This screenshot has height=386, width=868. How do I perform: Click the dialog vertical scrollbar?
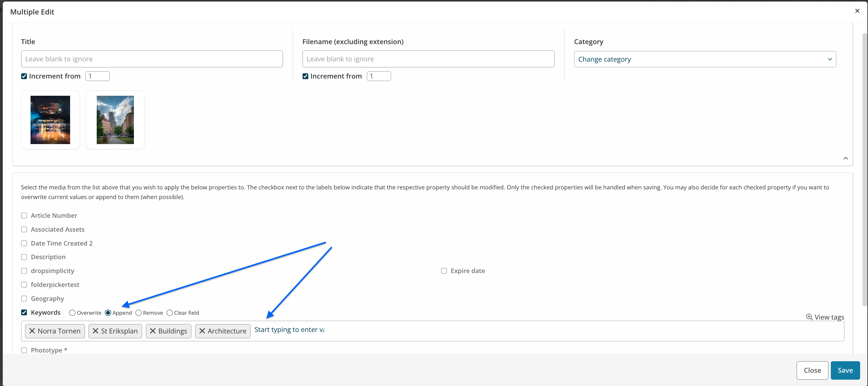[x=865, y=170]
